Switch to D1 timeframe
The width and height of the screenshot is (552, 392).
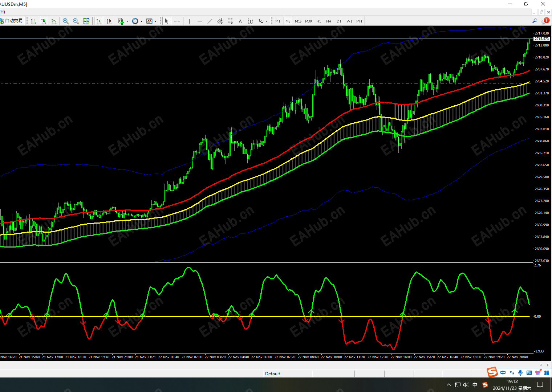coord(339,21)
